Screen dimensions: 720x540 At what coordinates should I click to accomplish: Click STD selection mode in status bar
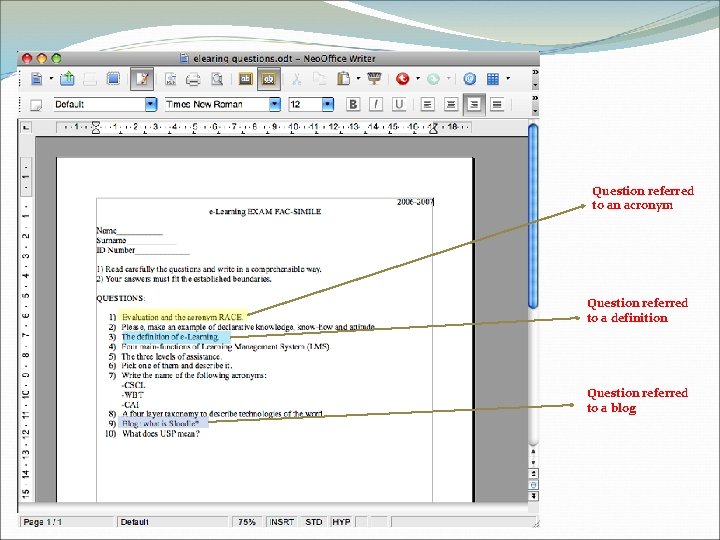coord(314,522)
